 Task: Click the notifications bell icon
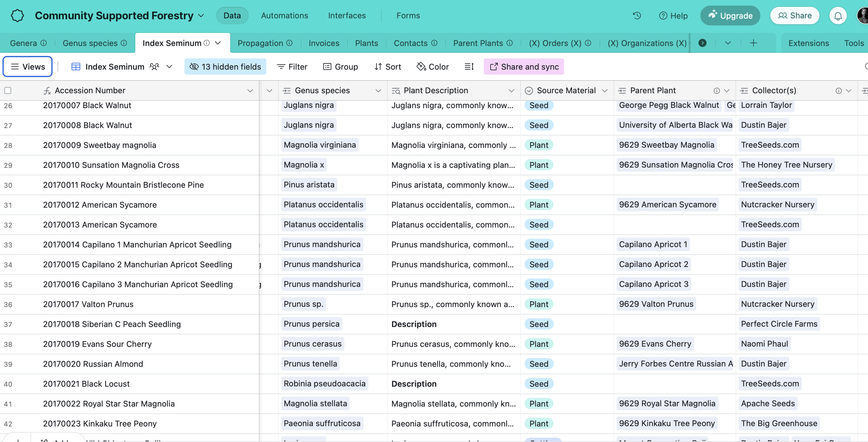(838, 16)
